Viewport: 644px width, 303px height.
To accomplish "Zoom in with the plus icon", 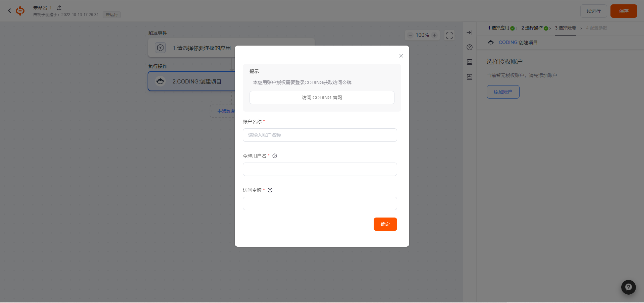I will click(x=434, y=35).
